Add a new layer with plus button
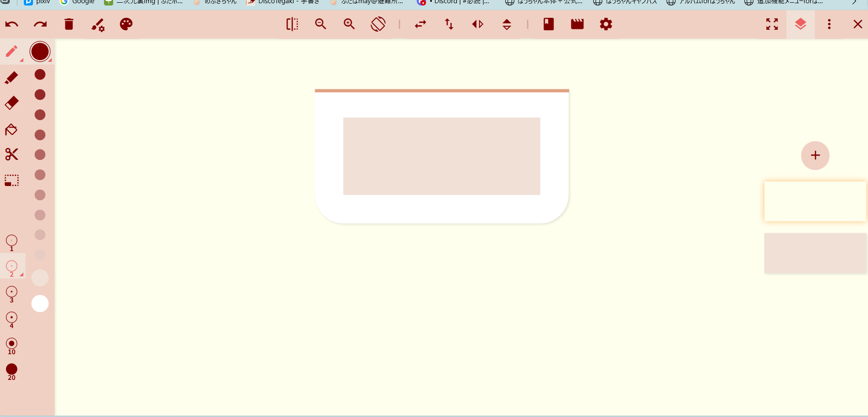Viewport: 868px width, 417px height. pos(815,155)
